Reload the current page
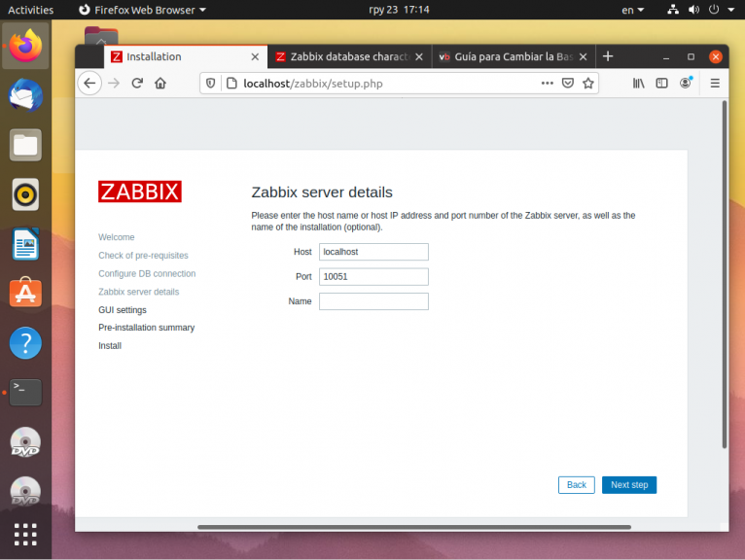The height and width of the screenshot is (560, 745). tap(137, 84)
